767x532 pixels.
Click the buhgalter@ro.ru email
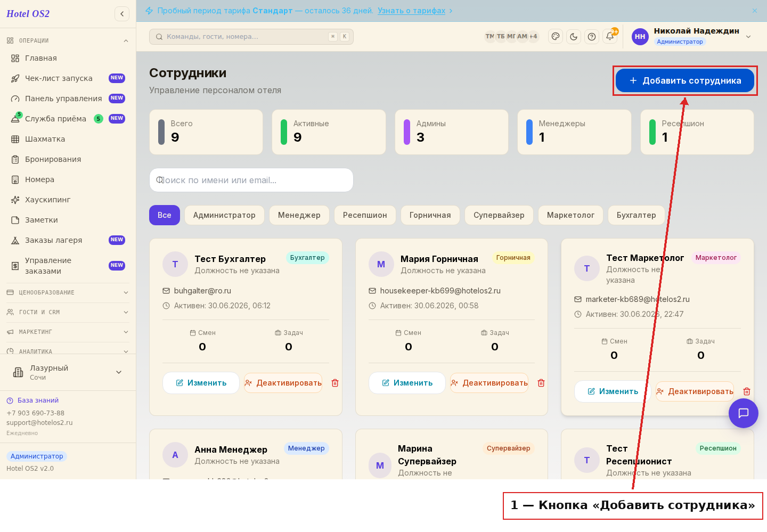point(202,291)
